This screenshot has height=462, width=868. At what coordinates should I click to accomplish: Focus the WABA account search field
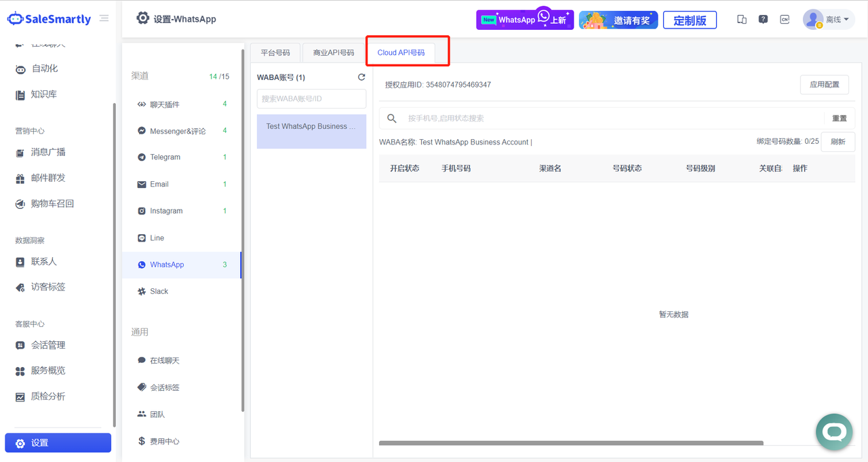point(311,99)
